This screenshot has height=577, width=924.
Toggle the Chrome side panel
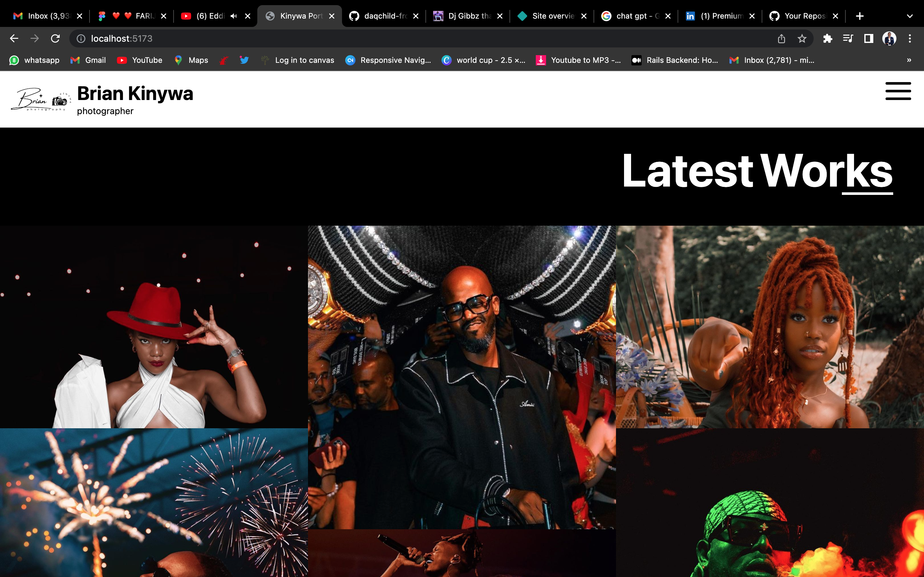tap(868, 38)
